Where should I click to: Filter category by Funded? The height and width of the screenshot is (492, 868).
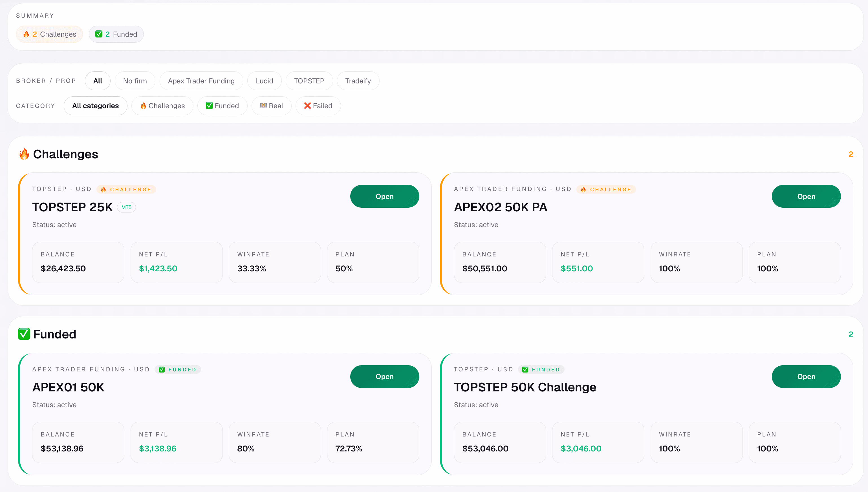[x=222, y=106]
